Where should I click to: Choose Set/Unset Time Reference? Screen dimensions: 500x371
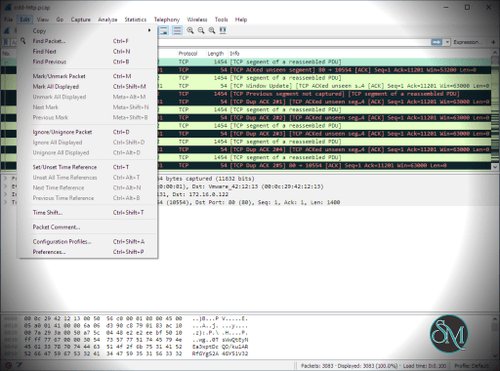(87, 167)
